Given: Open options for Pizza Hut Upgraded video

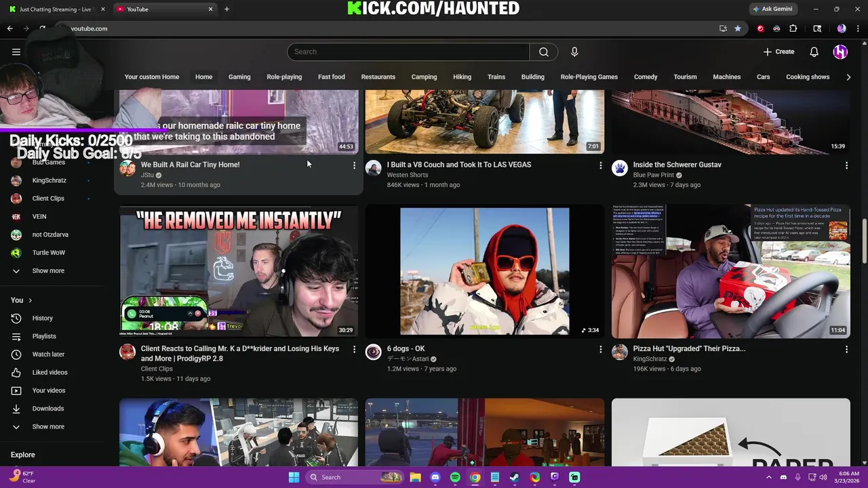Looking at the screenshot, I should tap(846, 349).
